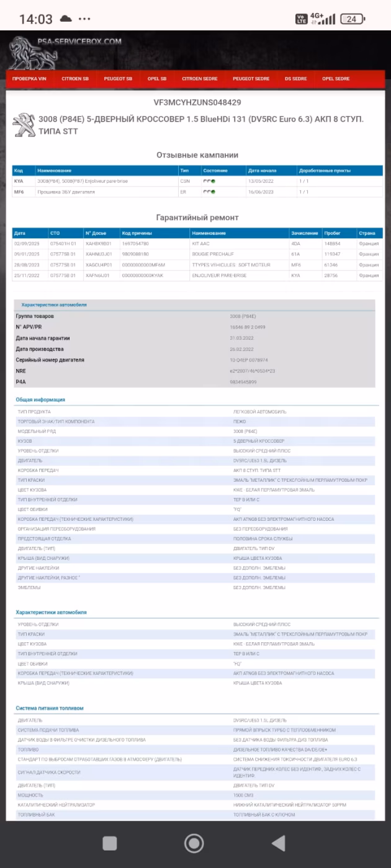The image size is (391, 868).
Task: Tap the VoLTE indicator in status bar
Action: tap(301, 19)
